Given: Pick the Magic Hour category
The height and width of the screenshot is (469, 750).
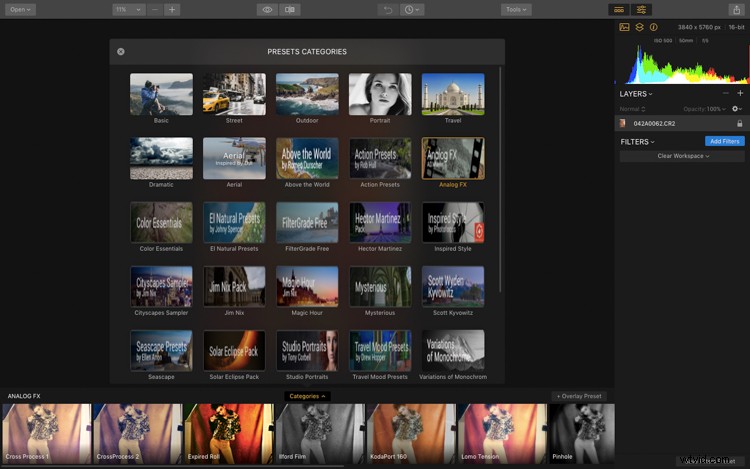Looking at the screenshot, I should (307, 291).
